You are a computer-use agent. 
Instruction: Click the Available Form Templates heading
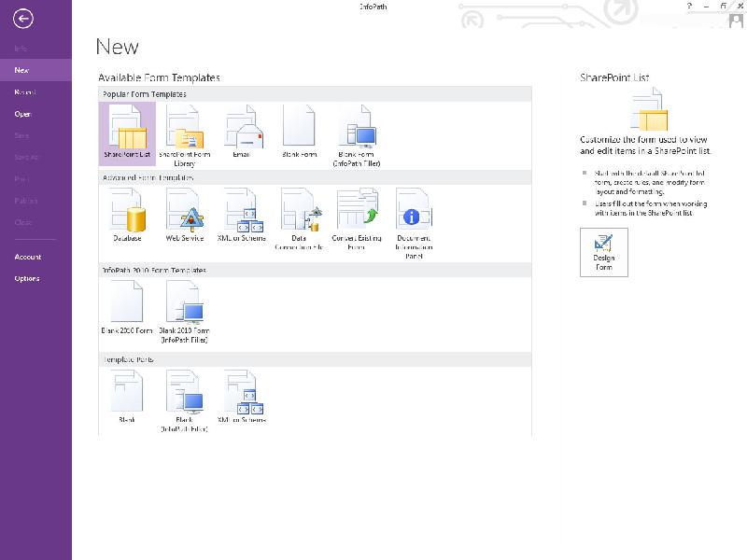click(159, 77)
